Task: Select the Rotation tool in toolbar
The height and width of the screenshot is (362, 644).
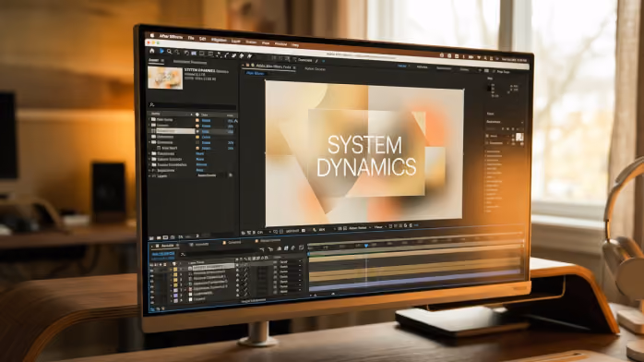Action: pyautogui.click(x=186, y=53)
